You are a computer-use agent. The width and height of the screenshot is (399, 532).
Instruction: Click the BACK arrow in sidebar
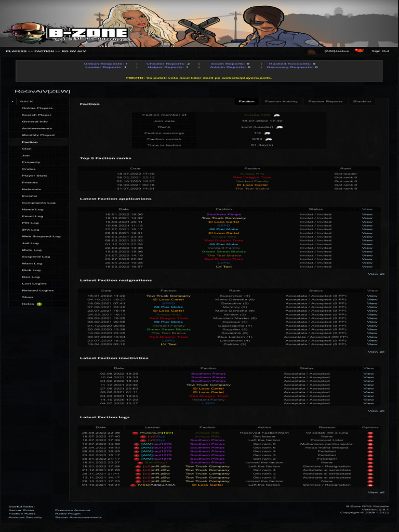(x=12, y=101)
